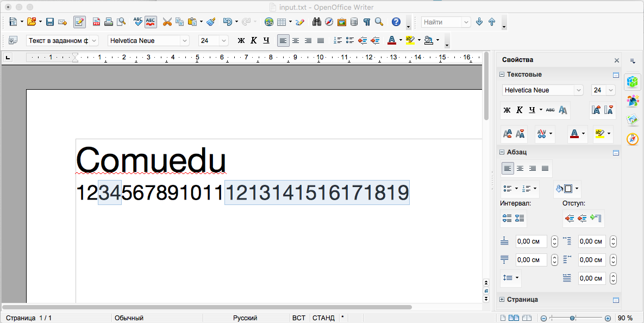Toggle Edit File mode button
Screen dimensions: 644x323
(x=80, y=22)
